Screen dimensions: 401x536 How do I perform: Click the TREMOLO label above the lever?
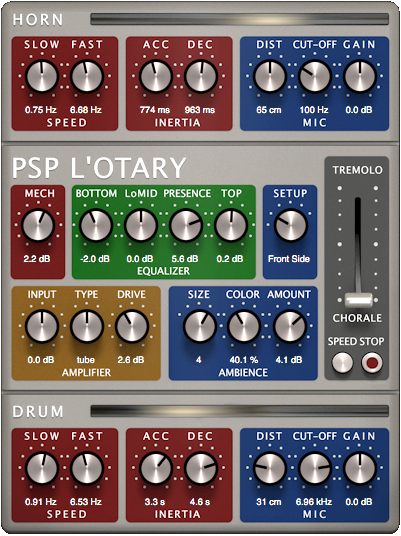(x=358, y=170)
